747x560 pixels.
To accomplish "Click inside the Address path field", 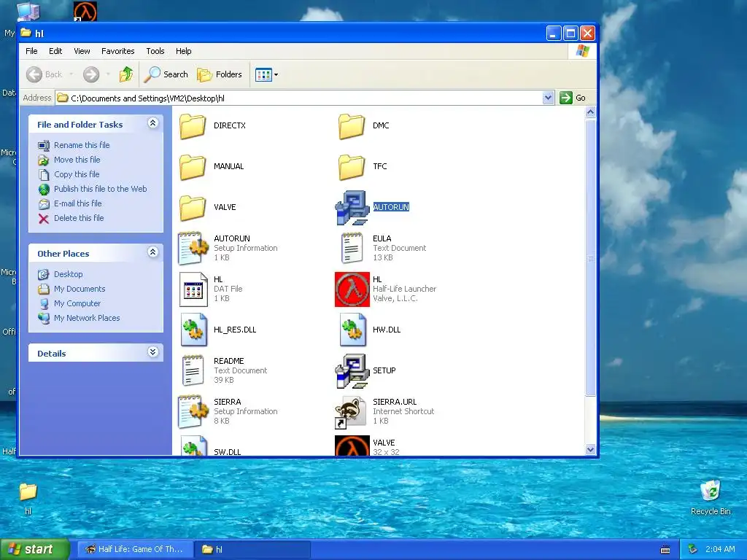I will 305,98.
